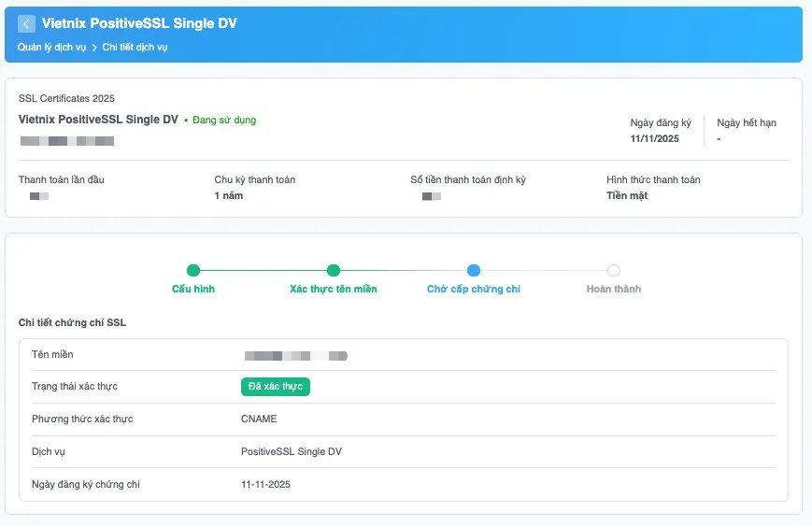Click the Đang sử dụng status indicator
This screenshot has width=812, height=526.
[x=223, y=121]
